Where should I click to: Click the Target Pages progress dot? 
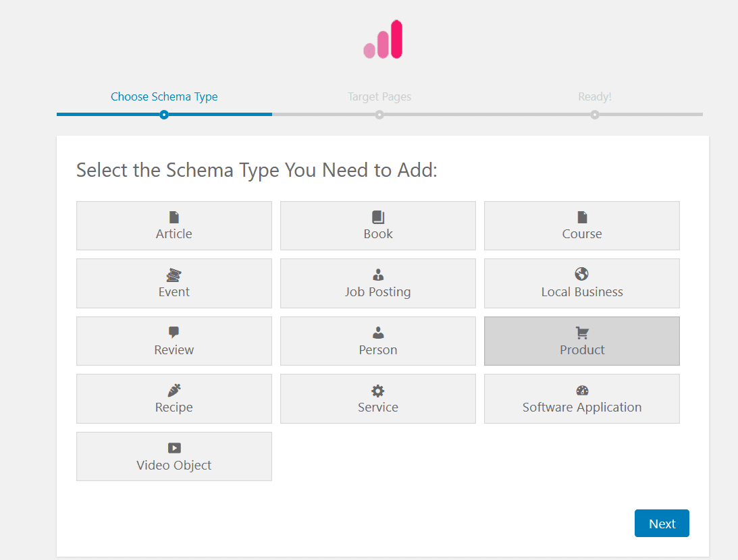tap(379, 115)
